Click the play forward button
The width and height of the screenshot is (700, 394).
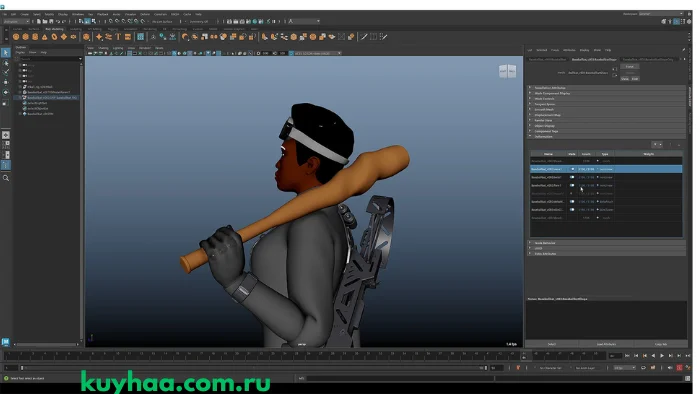(662, 356)
